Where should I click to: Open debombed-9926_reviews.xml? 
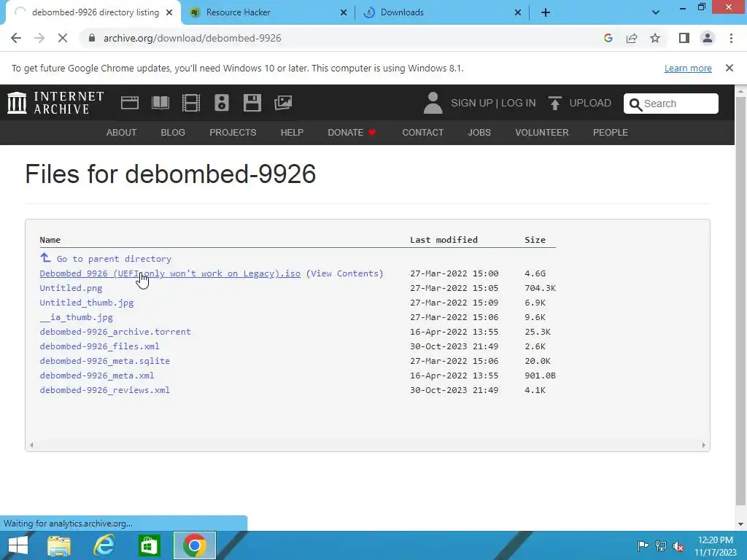click(x=105, y=390)
